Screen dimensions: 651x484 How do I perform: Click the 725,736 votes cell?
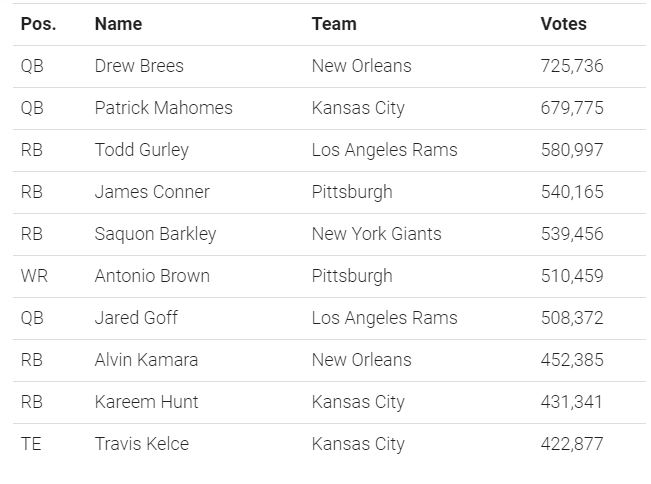click(571, 66)
